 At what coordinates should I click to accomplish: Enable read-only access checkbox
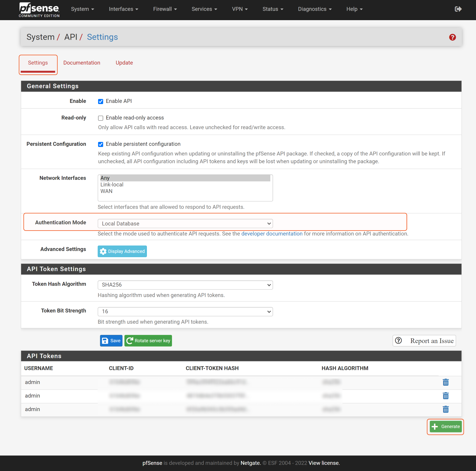coord(100,118)
